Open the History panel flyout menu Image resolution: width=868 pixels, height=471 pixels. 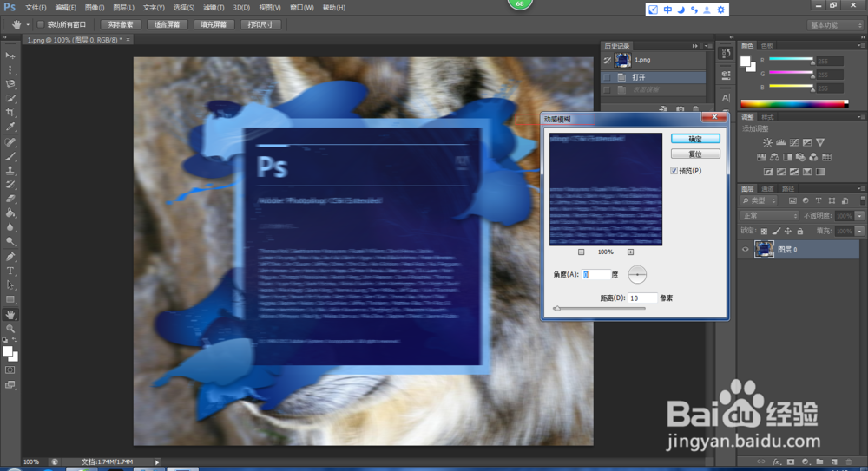point(708,46)
